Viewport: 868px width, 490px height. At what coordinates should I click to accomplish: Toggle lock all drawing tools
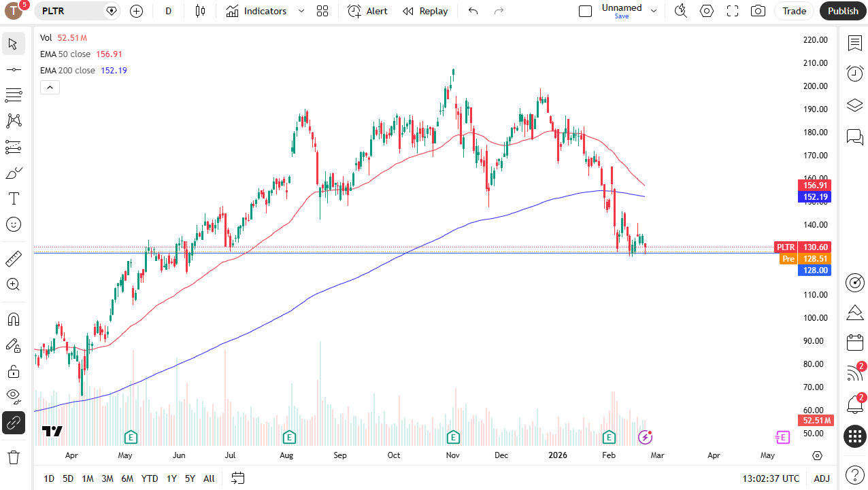13,371
